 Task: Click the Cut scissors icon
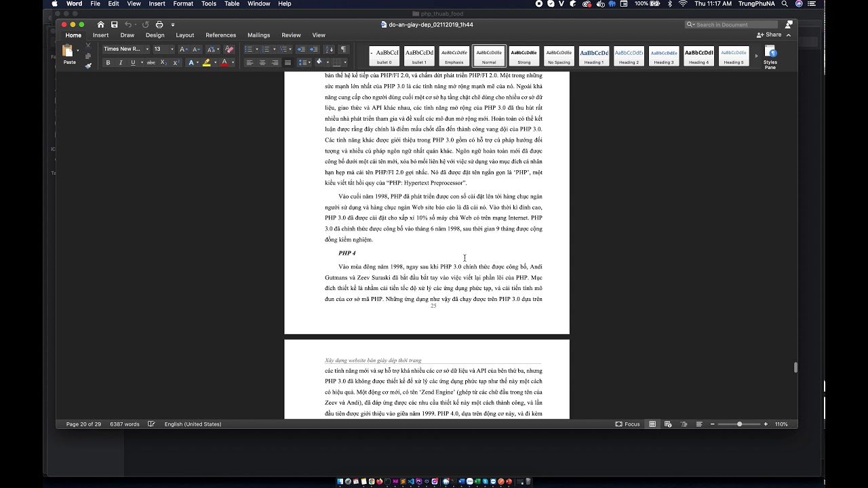(88, 45)
